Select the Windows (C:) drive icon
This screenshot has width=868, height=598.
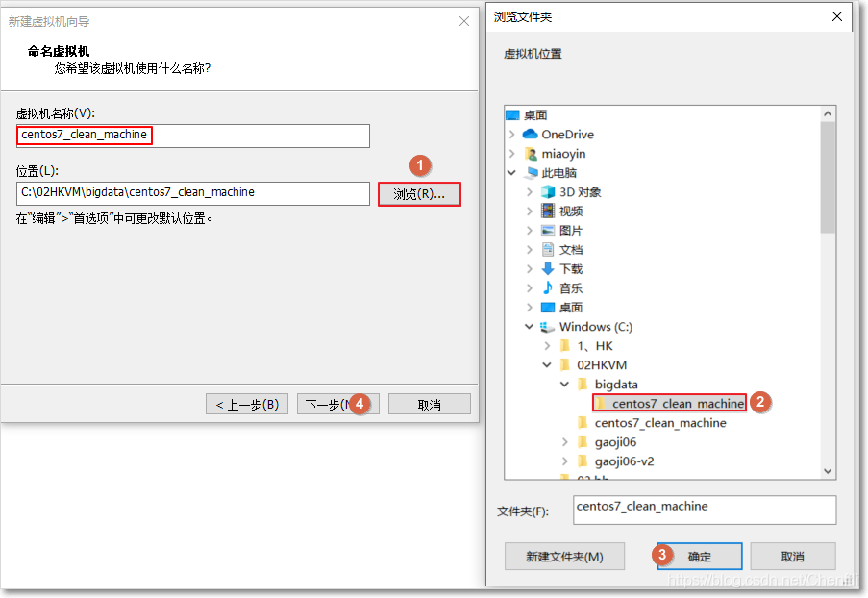pos(546,326)
